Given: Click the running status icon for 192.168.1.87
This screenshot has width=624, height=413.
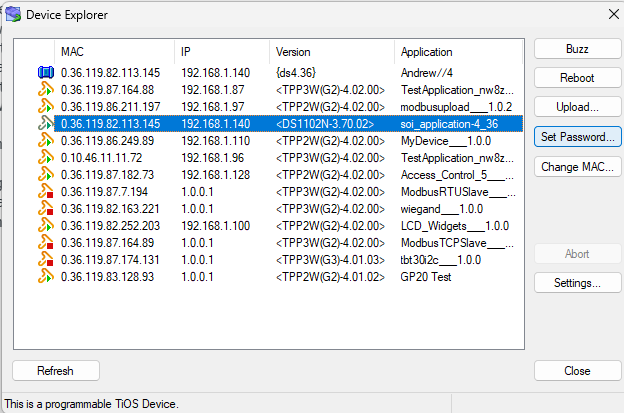Looking at the screenshot, I should tap(46, 90).
